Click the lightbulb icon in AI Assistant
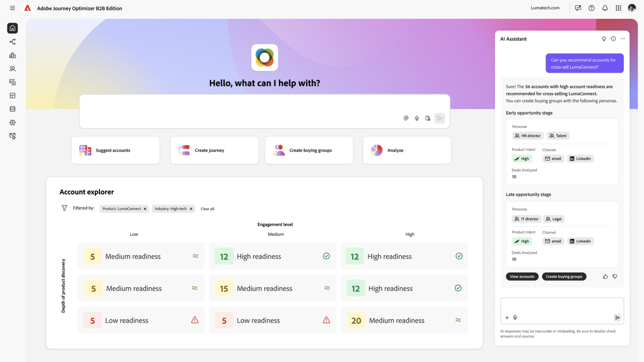This screenshot has height=362, width=644. (x=604, y=39)
